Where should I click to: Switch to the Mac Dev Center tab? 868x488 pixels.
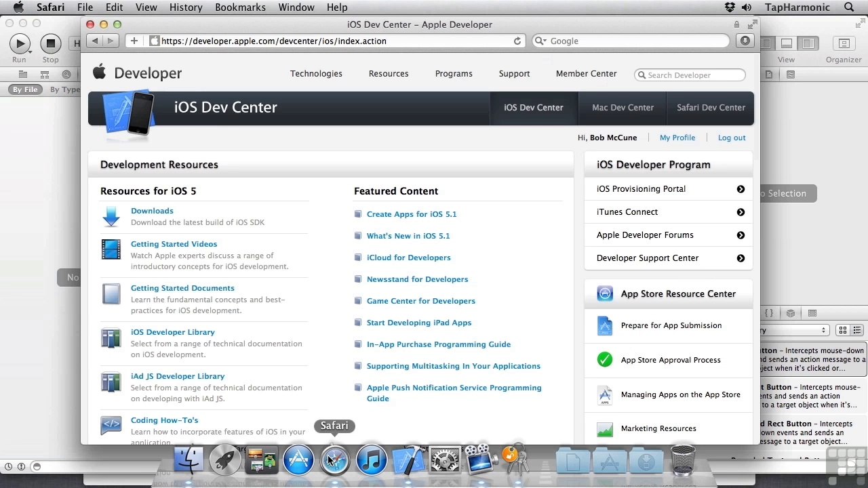(623, 108)
